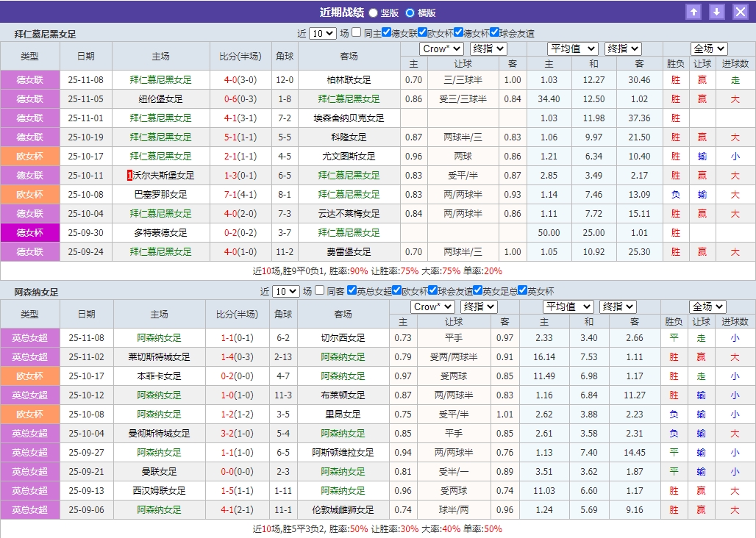
Task: Click the purple up arrow icon
Action: tap(693, 11)
